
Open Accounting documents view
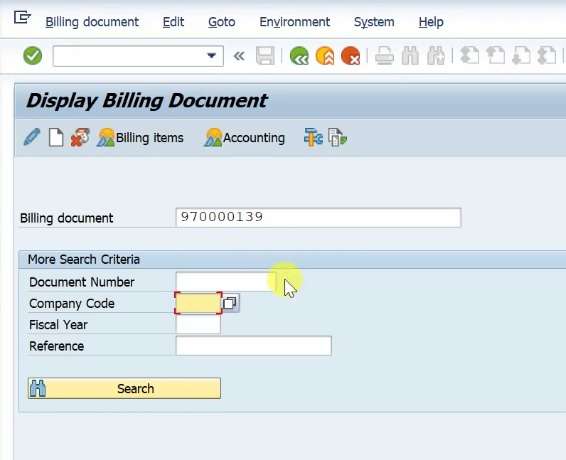coord(244,138)
